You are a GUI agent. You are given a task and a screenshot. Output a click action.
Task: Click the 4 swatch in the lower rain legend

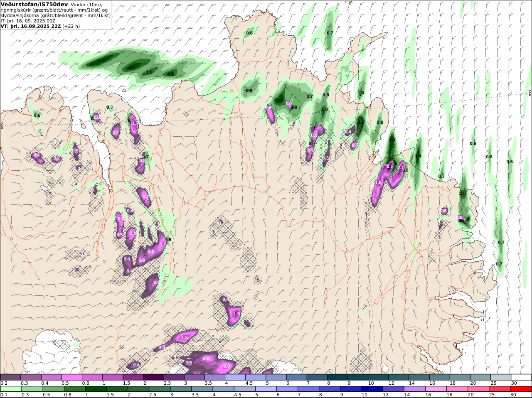pos(224,389)
